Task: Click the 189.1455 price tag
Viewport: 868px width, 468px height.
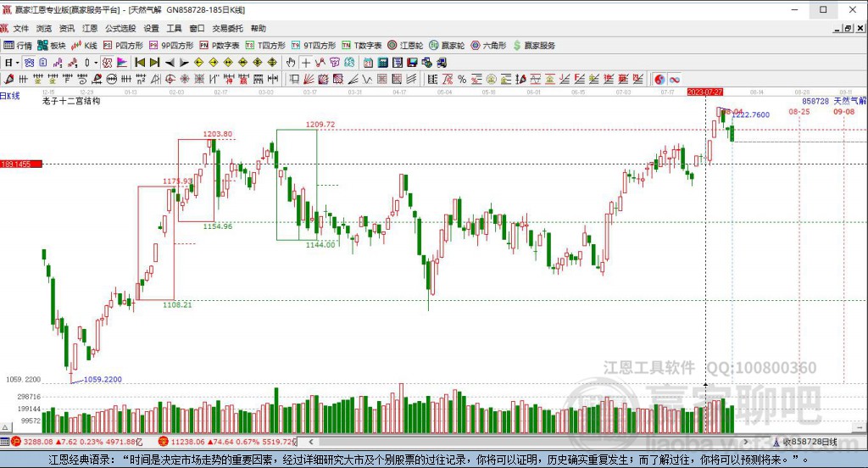Action: coord(21,164)
